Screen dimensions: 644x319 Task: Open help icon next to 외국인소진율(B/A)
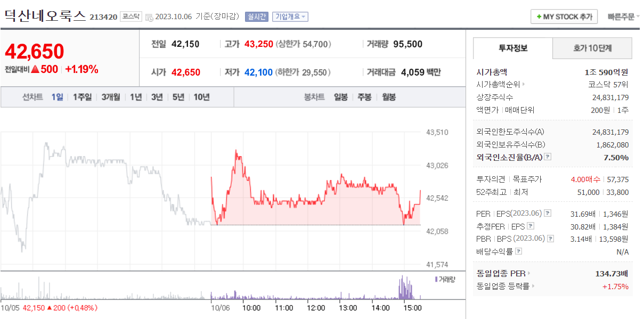pyautogui.click(x=548, y=157)
